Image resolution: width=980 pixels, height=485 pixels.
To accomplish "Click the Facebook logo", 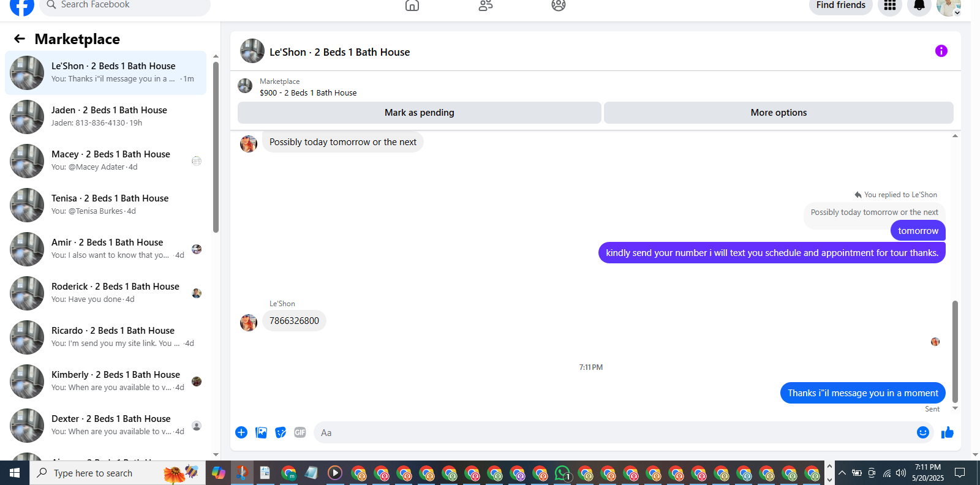I will [x=22, y=6].
